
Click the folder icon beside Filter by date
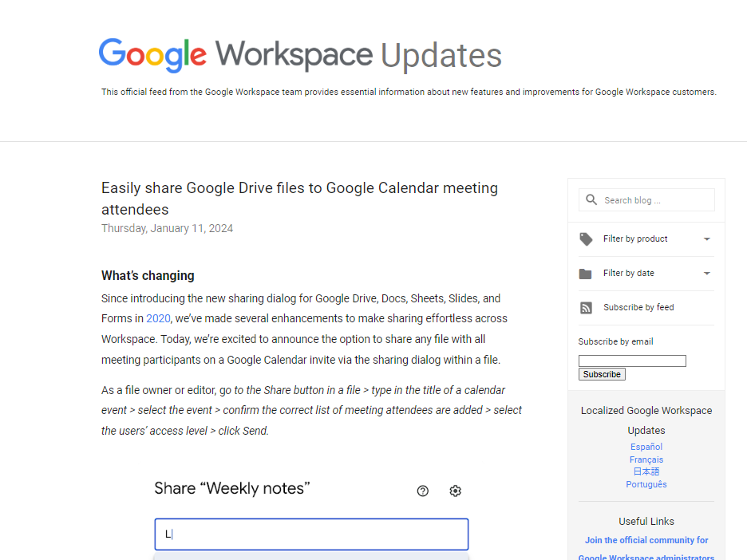(585, 273)
